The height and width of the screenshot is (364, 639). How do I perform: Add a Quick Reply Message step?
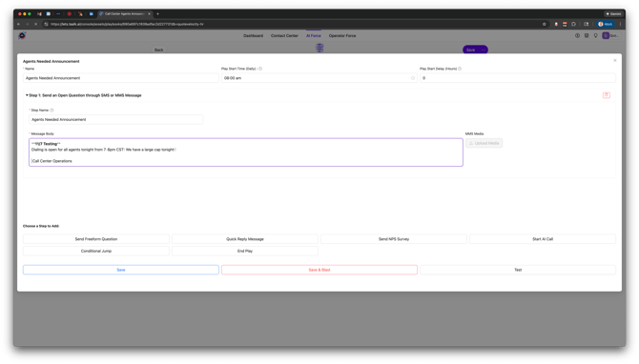pyautogui.click(x=245, y=239)
